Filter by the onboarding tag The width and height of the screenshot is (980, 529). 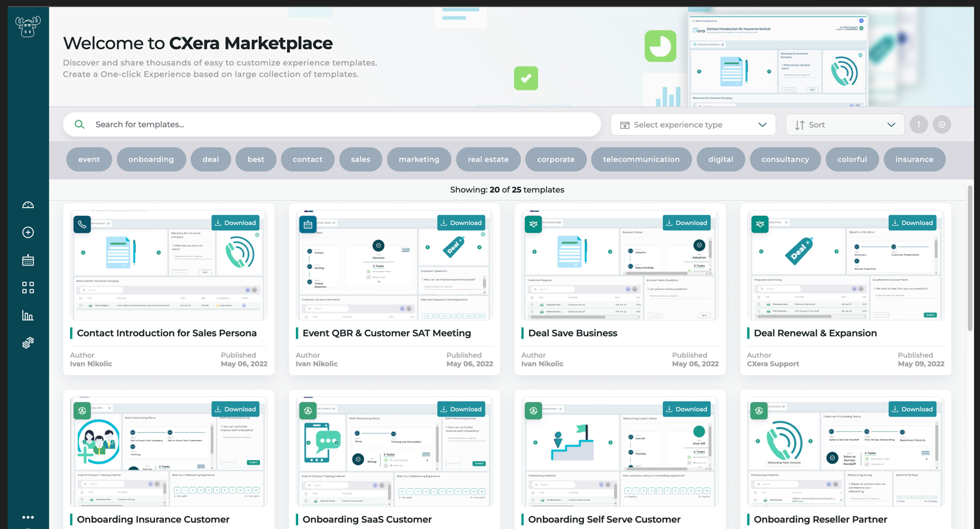click(x=151, y=160)
